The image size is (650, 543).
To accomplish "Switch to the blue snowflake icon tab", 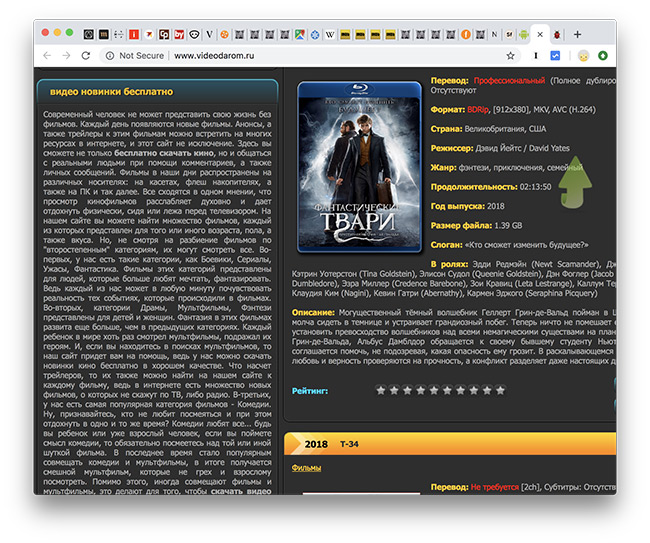I will point(315,34).
